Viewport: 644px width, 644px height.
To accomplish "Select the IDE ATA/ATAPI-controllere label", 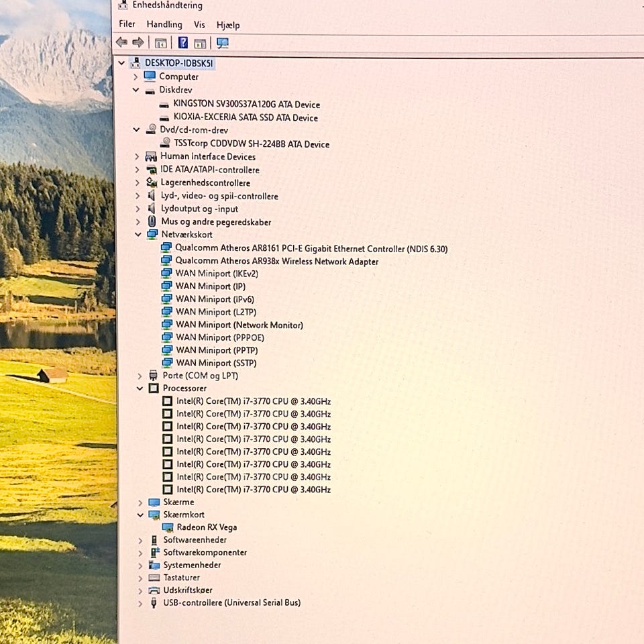I will [x=210, y=170].
